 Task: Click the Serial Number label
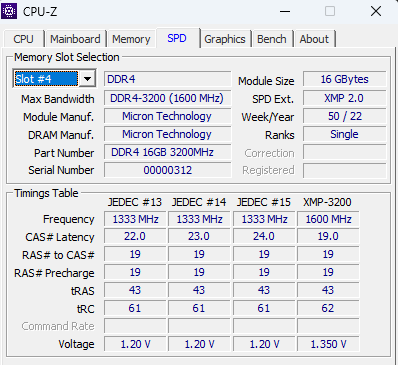click(x=61, y=170)
